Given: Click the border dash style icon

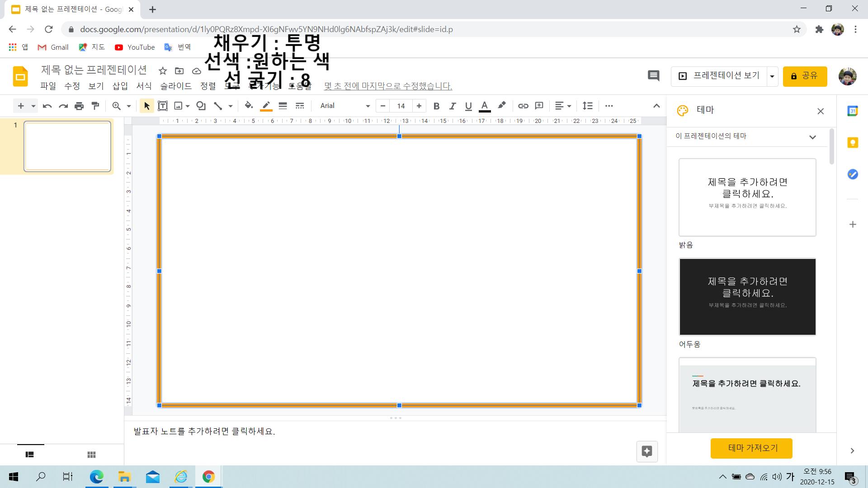Looking at the screenshot, I should 300,106.
